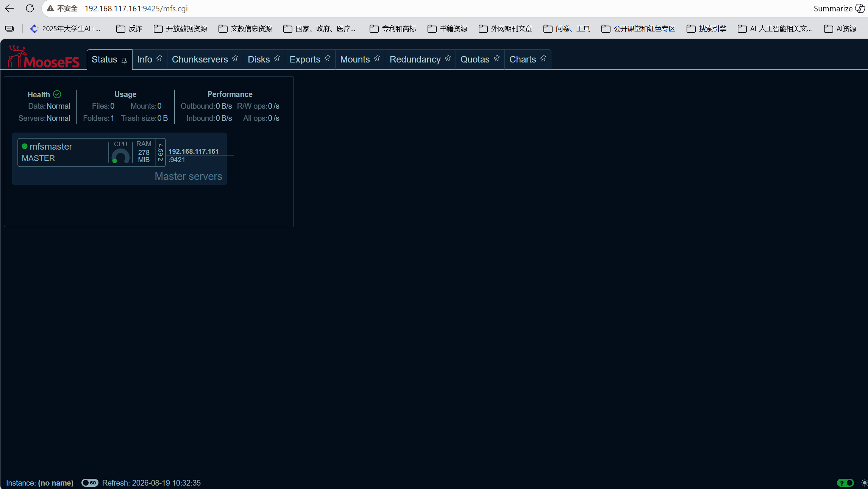The width and height of the screenshot is (868, 489).
Task: Click the Folders: 1 usage value
Action: click(98, 118)
